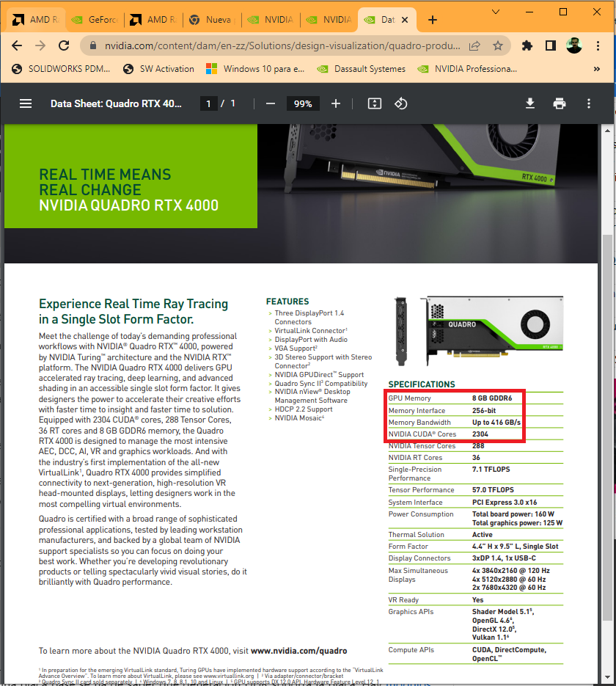Click the PDF page number field
The height and width of the screenshot is (686, 616).
tap(208, 103)
